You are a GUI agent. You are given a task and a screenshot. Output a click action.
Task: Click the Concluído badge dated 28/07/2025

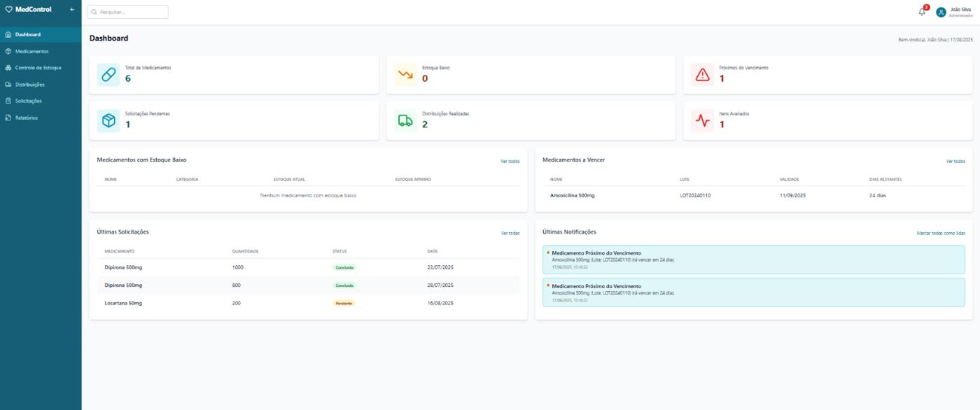tap(344, 285)
